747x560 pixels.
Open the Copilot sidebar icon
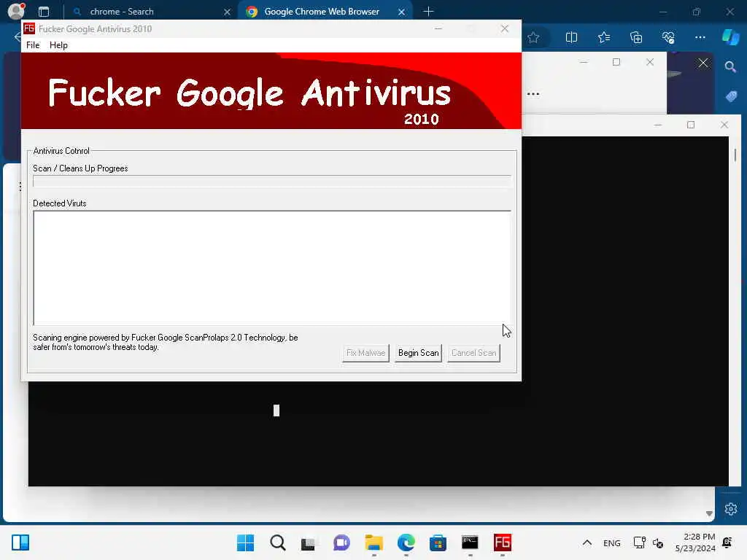(x=730, y=37)
